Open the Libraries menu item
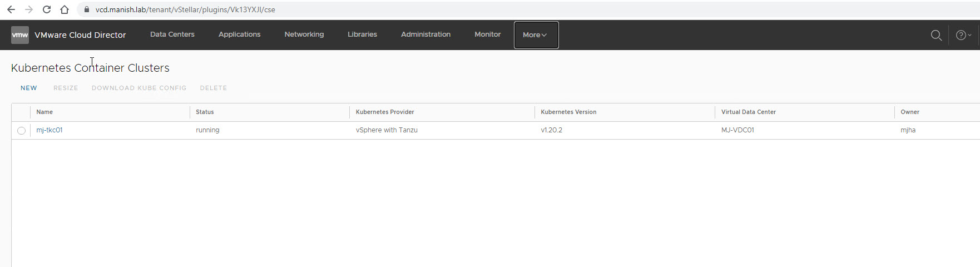This screenshot has width=980, height=267. 362,34
